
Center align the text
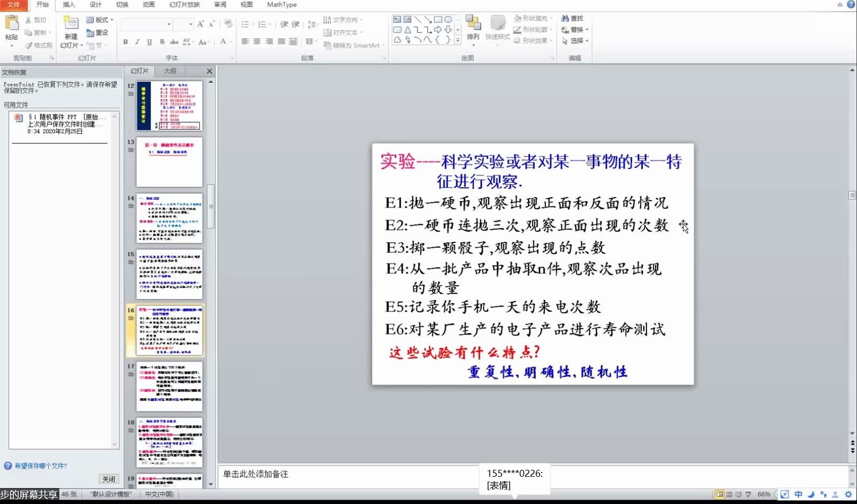[257, 42]
